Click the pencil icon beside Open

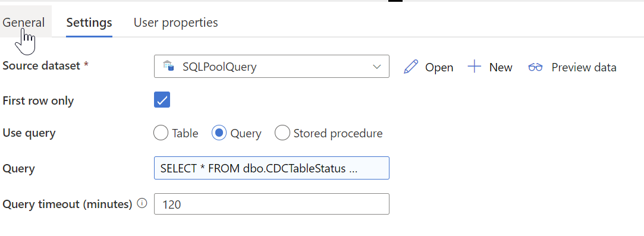411,67
